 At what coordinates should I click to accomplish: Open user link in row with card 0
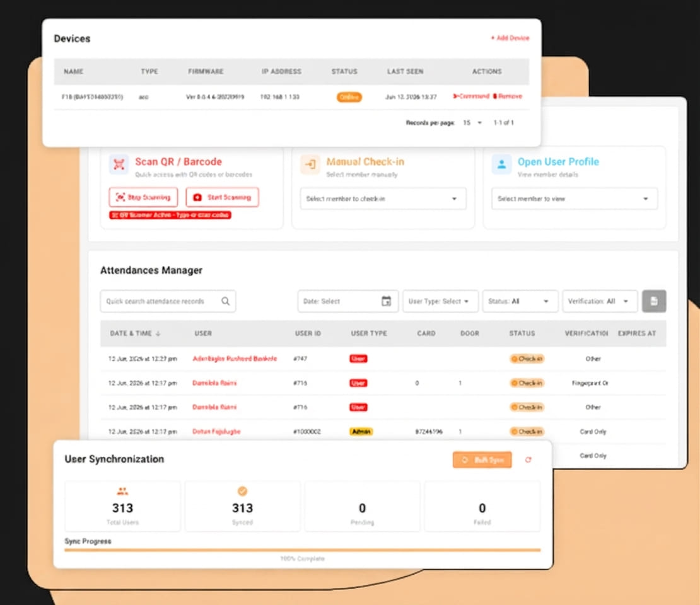click(x=214, y=383)
